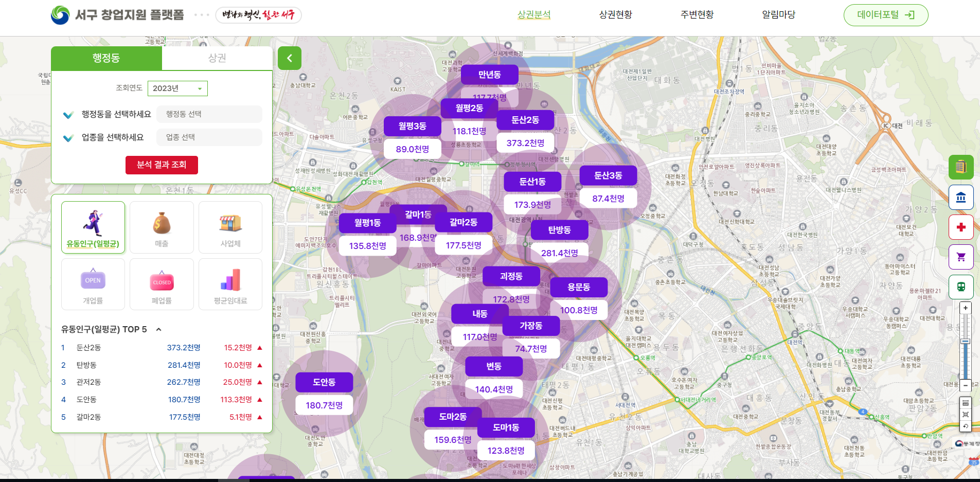Select the map distance measure tool
This screenshot has height=482, width=980.
click(966, 403)
